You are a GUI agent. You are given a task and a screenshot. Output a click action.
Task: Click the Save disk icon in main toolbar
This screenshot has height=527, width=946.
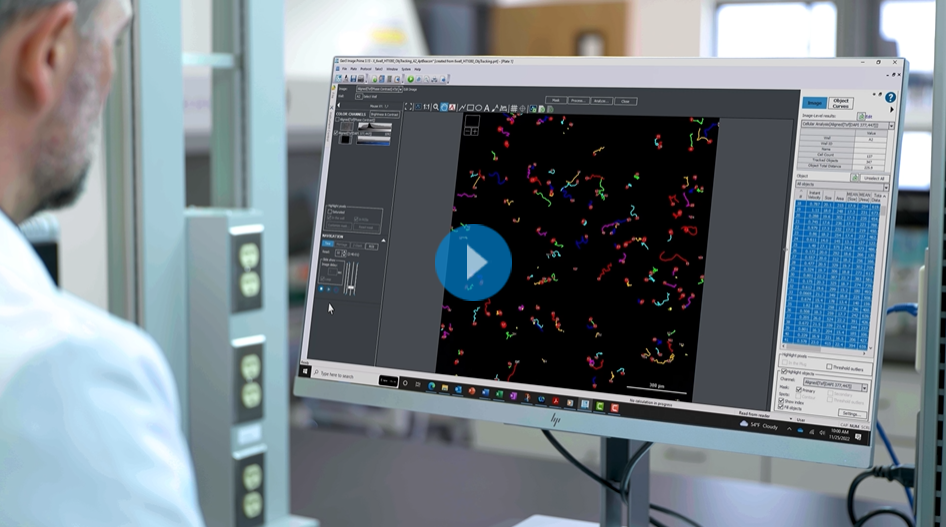point(354,78)
